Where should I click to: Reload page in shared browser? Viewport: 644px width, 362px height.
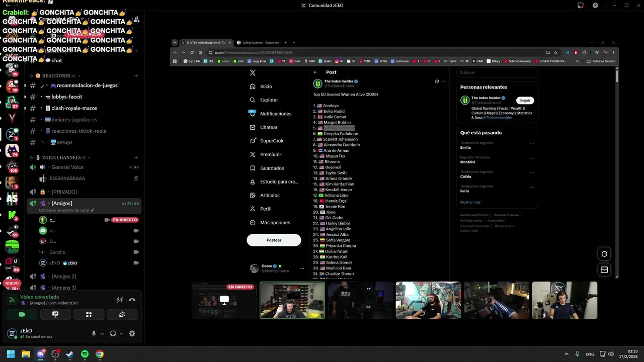(192, 52)
